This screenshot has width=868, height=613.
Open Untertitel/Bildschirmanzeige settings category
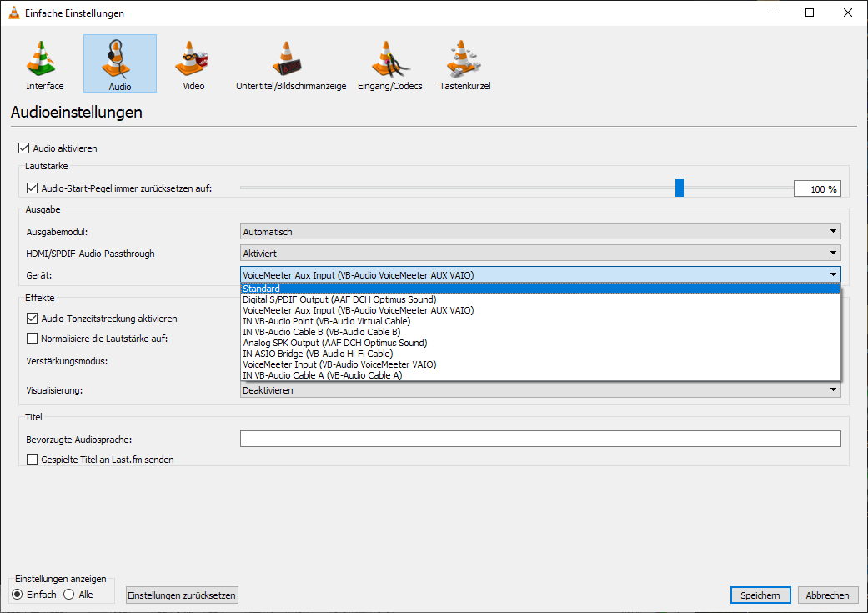click(291, 63)
